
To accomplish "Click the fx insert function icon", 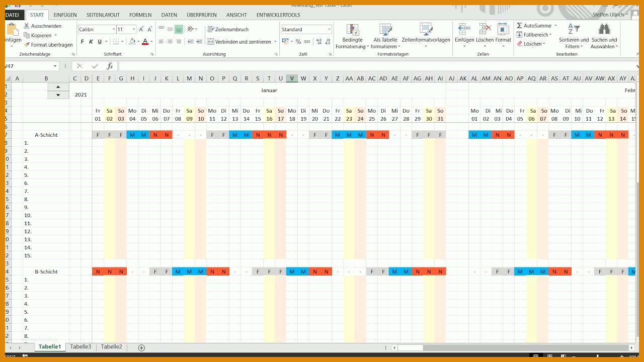I will click(110, 66).
